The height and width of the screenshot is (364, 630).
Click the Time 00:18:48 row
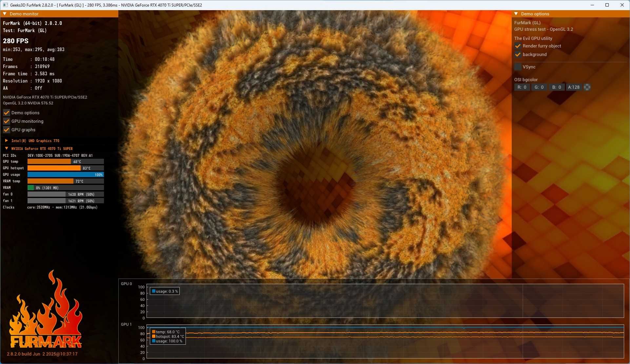pyautogui.click(x=29, y=59)
